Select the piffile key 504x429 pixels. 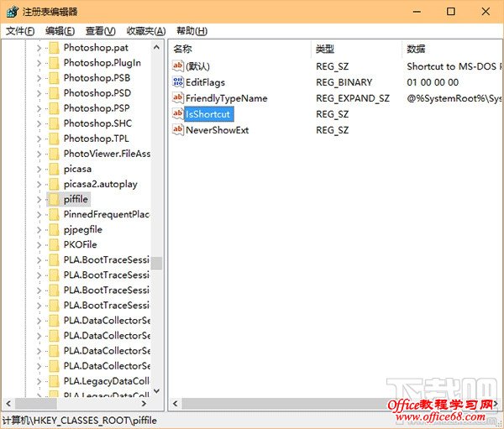click(76, 199)
